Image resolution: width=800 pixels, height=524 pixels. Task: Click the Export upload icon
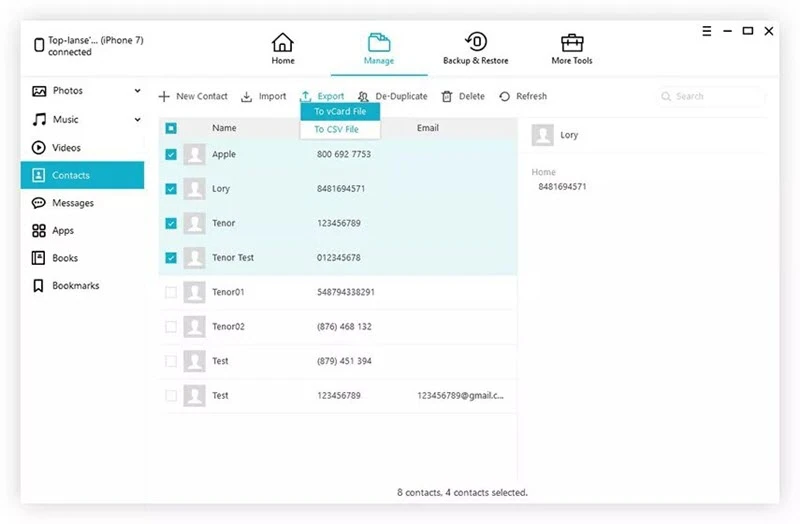(x=306, y=96)
